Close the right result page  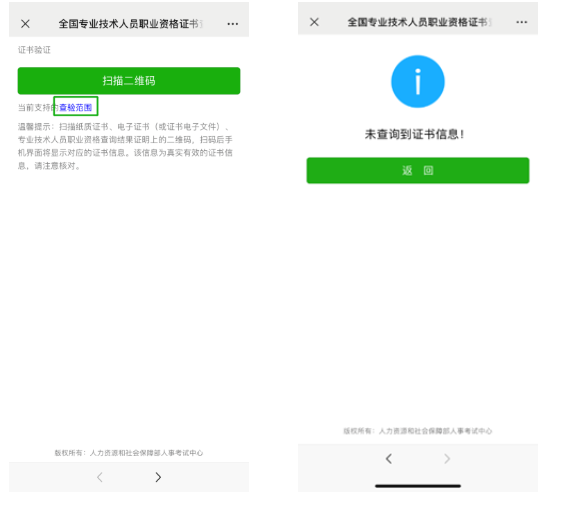tap(314, 22)
